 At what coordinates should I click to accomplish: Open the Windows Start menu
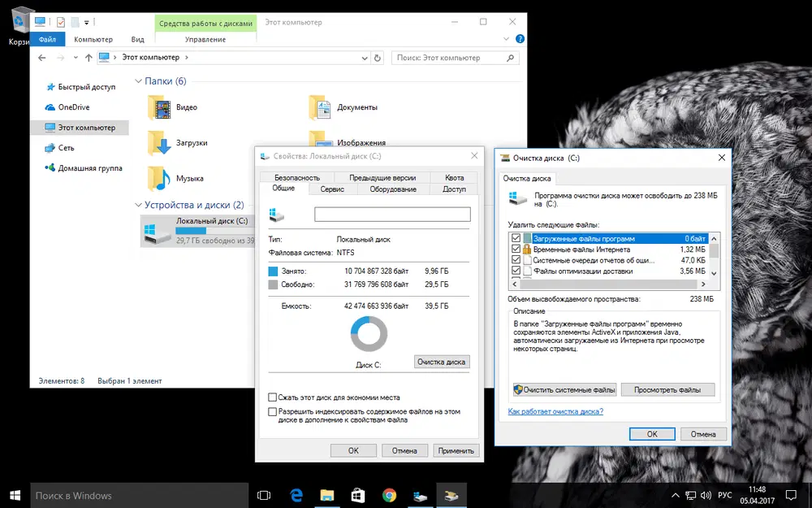15,496
